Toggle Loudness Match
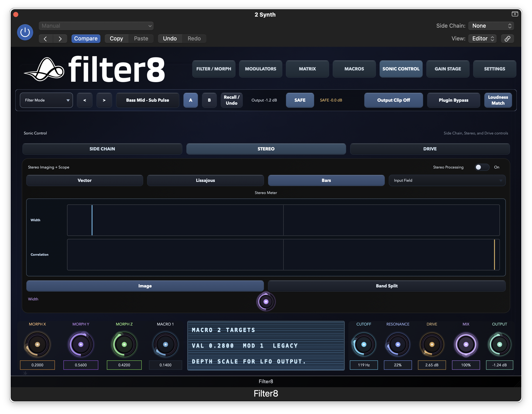Screen dimensions: 532x414 [x=498, y=100]
